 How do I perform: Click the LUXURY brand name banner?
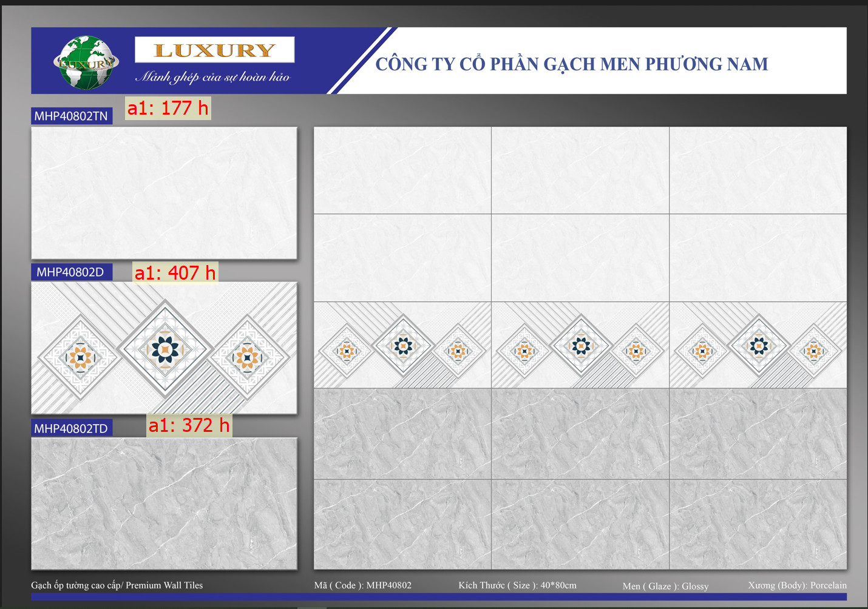(214, 50)
